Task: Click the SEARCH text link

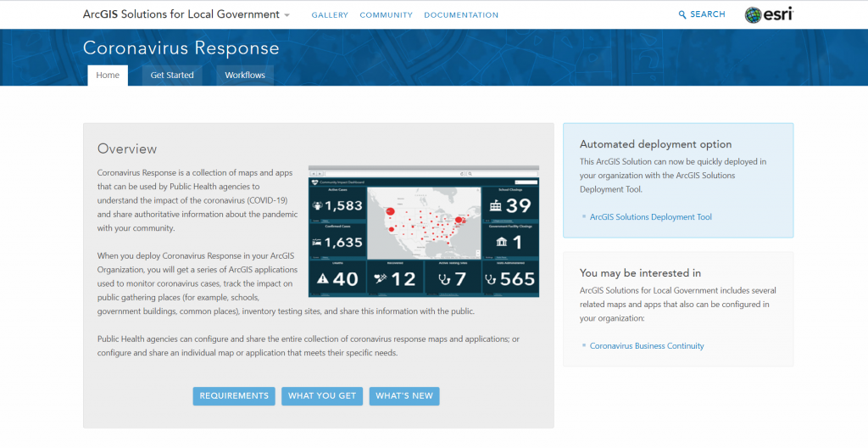Action: click(x=708, y=14)
